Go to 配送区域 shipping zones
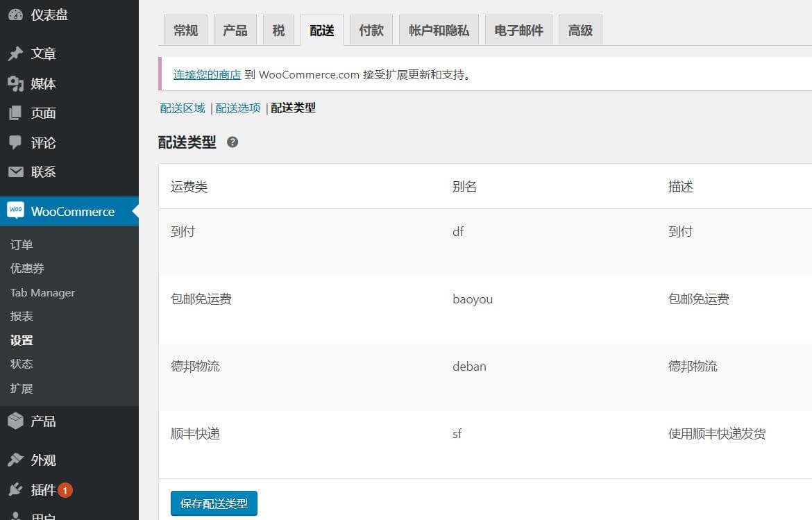 click(182, 108)
